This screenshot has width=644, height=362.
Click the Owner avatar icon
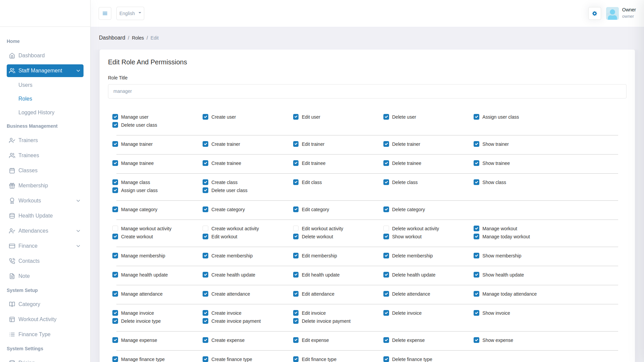point(612,13)
